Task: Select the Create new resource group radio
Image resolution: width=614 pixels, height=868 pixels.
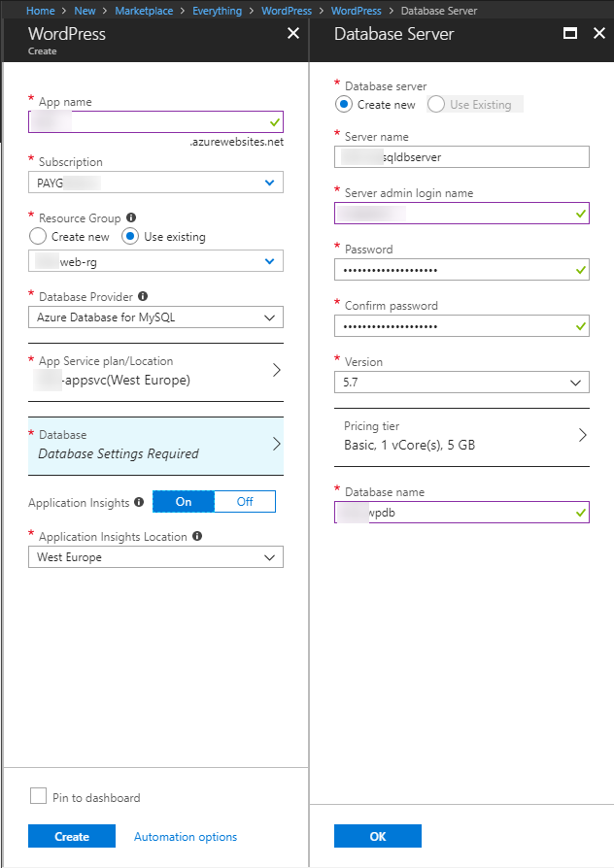Action: coord(38,236)
